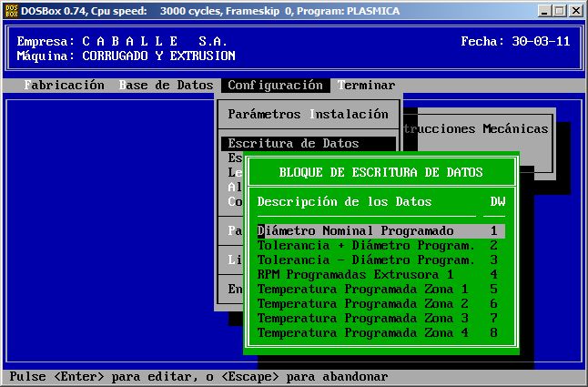The image size is (588, 387).
Task: Choose Temperatura Programada Zona 3
Action: click(x=362, y=319)
